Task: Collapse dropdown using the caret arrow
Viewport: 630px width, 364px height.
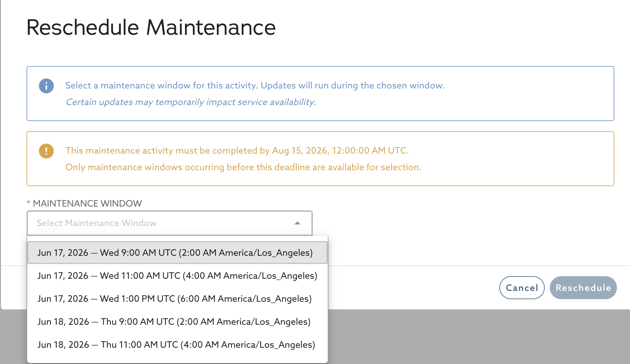Action: point(297,223)
